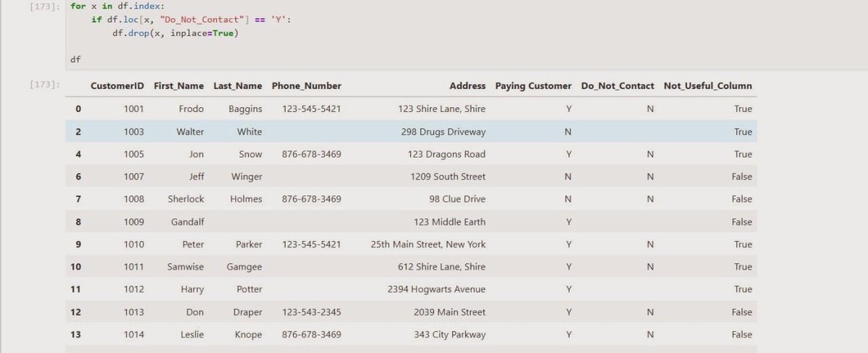The image size is (868, 353).
Task: Select address 98 Clue Drive
Action: click(x=457, y=199)
